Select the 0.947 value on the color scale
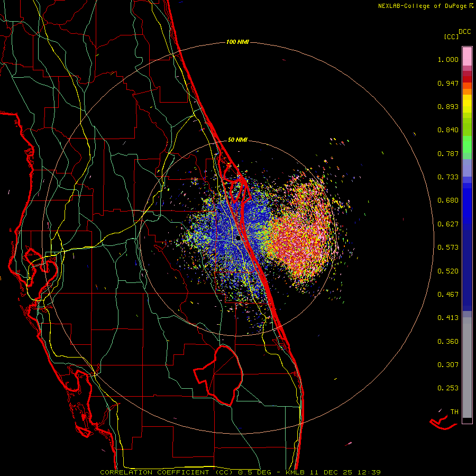 click(448, 83)
